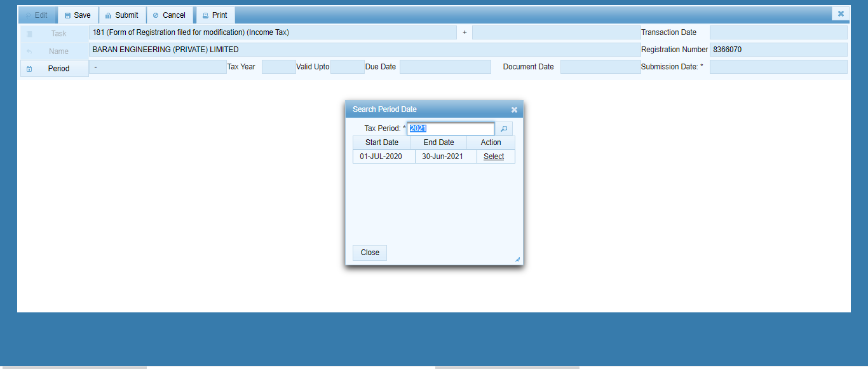The height and width of the screenshot is (369, 868).
Task: Click the Registration Number field 8366070
Action: tap(778, 50)
